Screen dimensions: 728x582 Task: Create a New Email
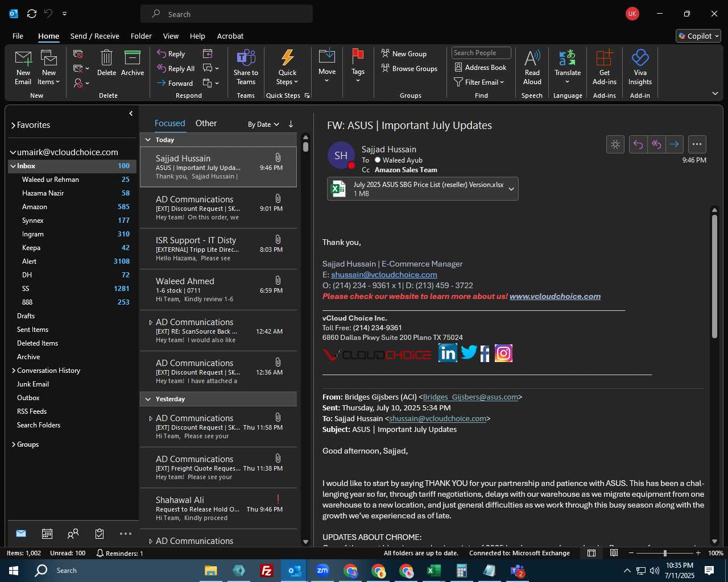[23, 67]
